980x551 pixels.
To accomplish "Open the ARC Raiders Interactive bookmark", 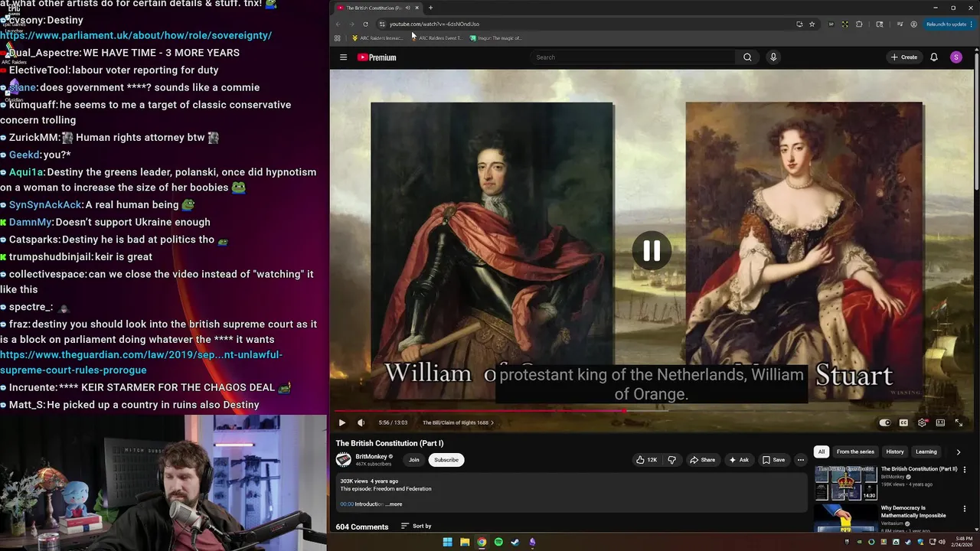I will pyautogui.click(x=377, y=38).
